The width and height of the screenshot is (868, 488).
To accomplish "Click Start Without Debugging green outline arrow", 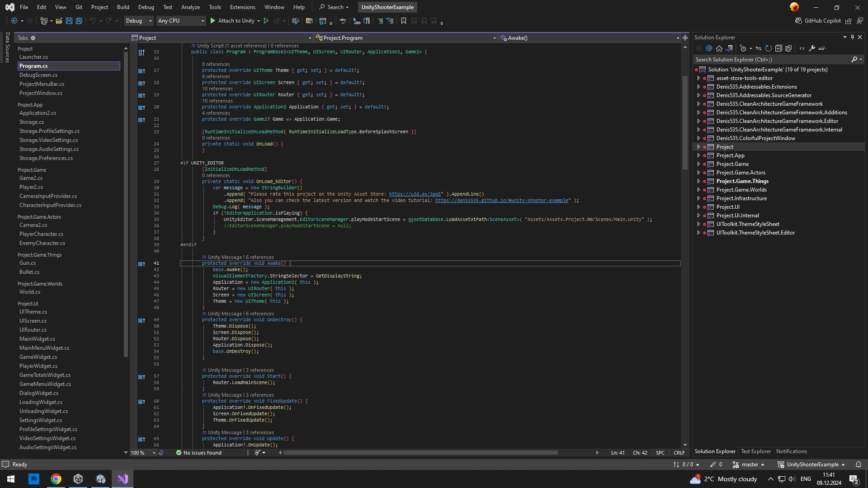I will coord(266,21).
